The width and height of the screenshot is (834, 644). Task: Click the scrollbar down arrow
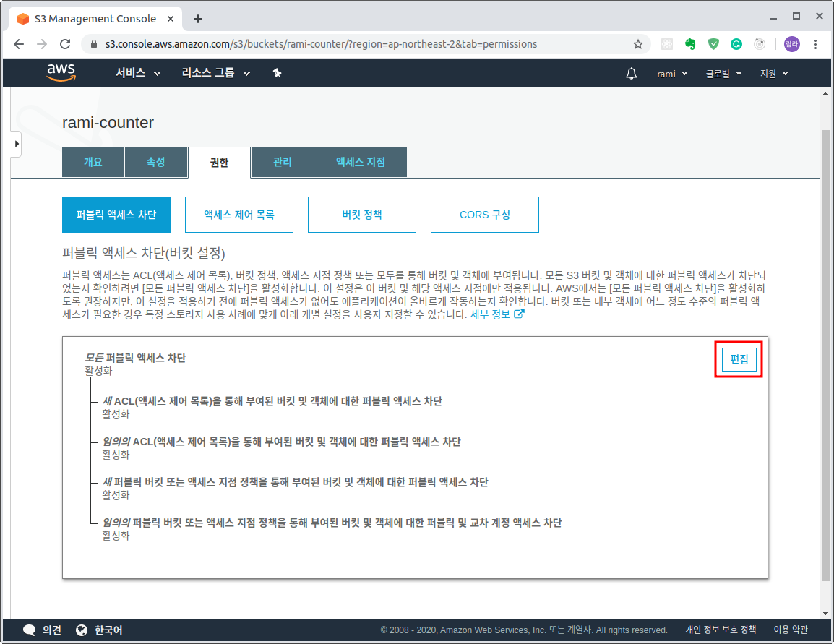825,613
